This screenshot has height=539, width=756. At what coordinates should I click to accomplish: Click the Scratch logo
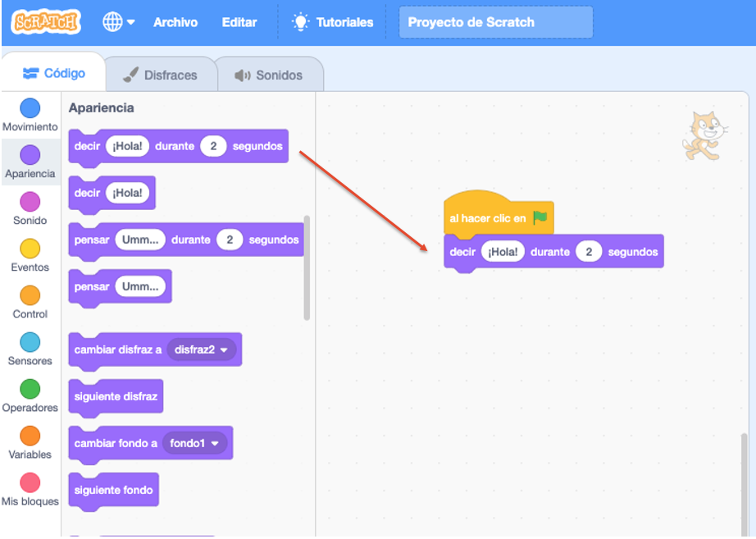pyautogui.click(x=46, y=21)
